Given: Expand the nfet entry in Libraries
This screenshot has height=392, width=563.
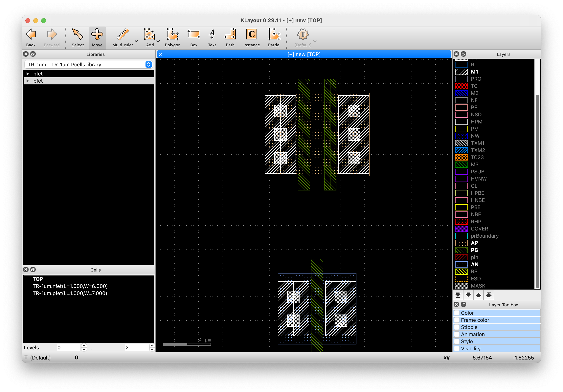Looking at the screenshot, I should pyautogui.click(x=28, y=73).
